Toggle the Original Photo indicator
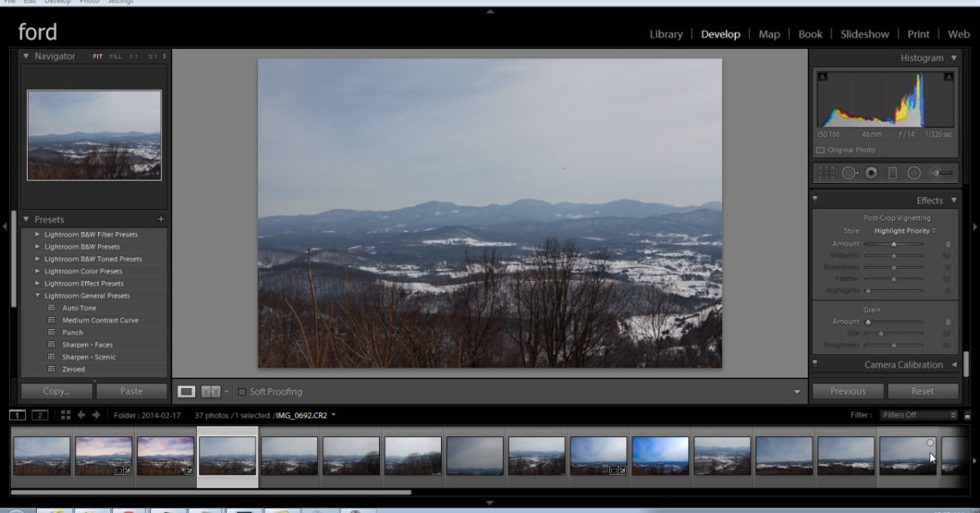 [821, 150]
